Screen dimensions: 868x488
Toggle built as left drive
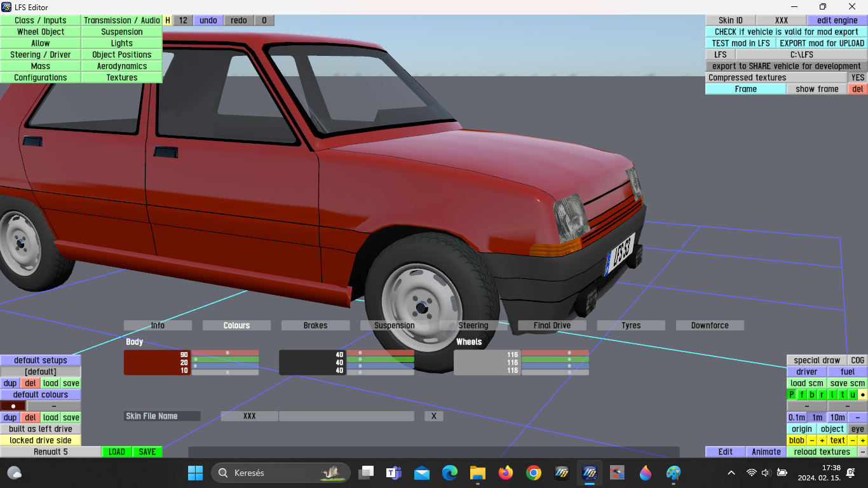tap(41, 429)
